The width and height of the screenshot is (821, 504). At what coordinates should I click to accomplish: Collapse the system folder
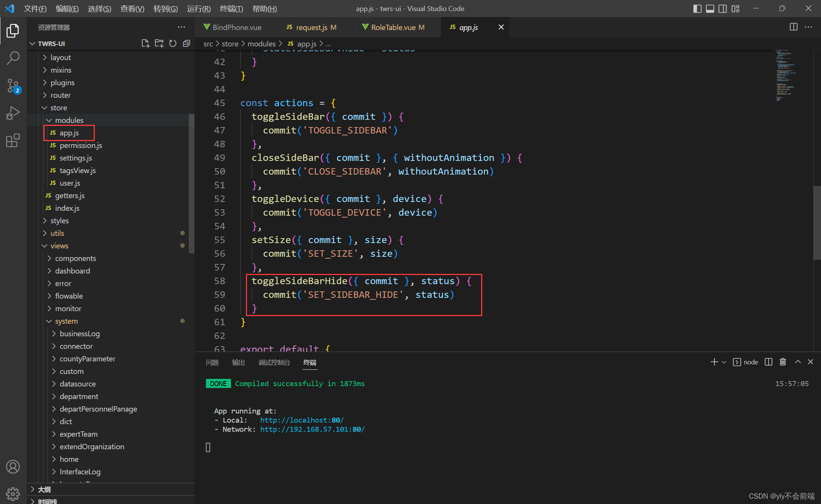click(66, 321)
